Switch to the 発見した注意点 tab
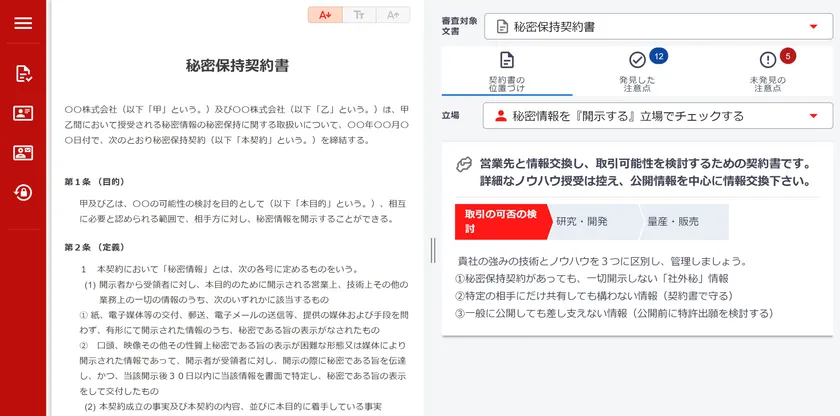The image size is (840, 416). tap(637, 72)
